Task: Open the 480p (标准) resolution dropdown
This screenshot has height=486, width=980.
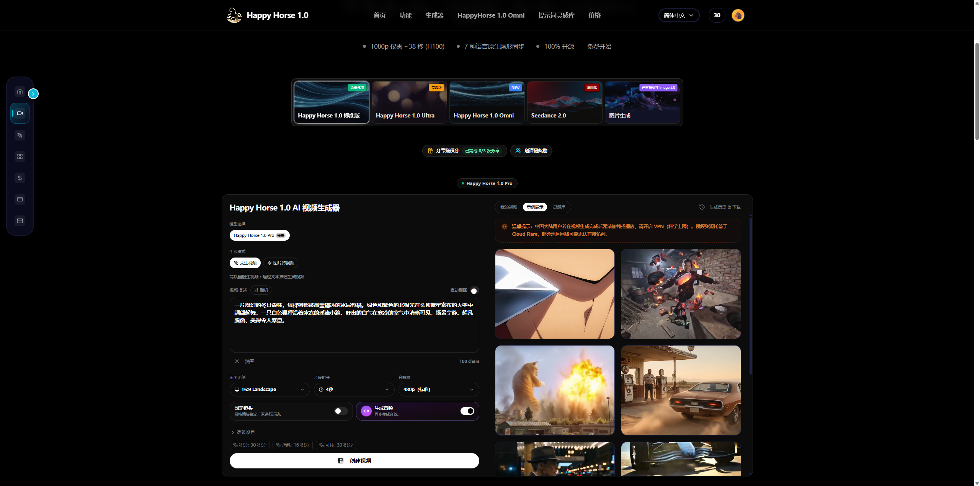Action: click(439, 390)
